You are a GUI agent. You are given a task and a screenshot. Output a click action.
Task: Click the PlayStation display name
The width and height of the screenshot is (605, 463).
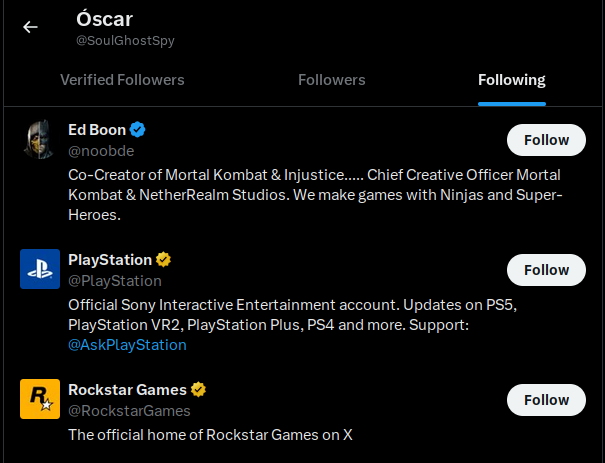tap(110, 260)
